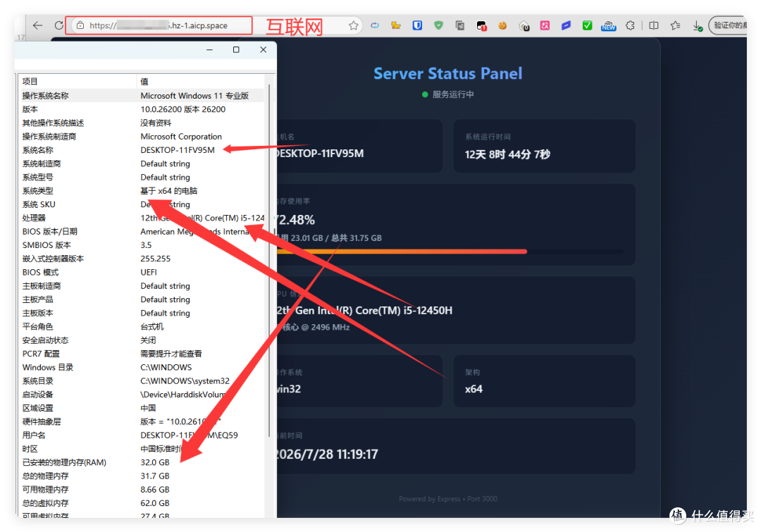761x532 pixels.
Task: Click the uptime value 12天 8时 44分 7秒
Action: click(507, 154)
